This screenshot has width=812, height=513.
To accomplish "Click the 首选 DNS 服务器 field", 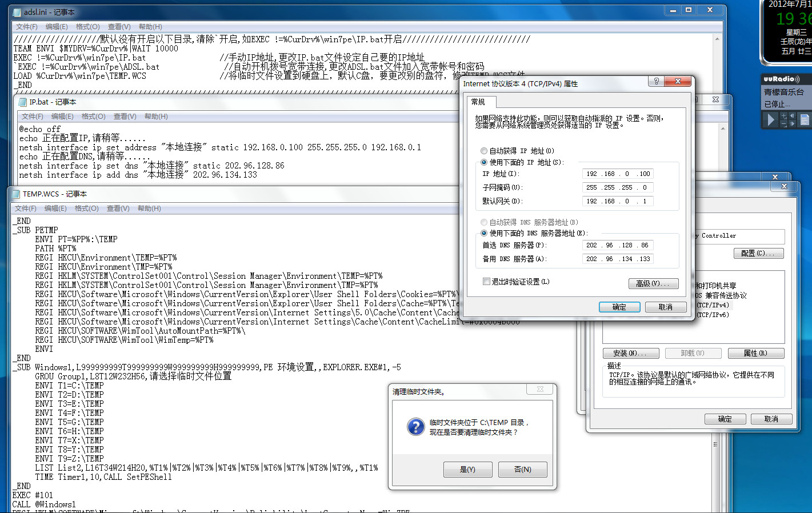I will click(618, 245).
